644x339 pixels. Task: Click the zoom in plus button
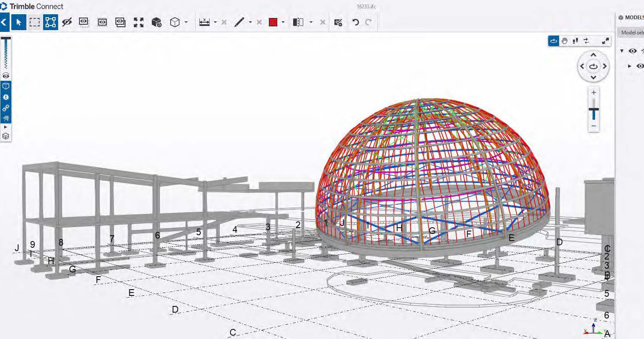593,92
